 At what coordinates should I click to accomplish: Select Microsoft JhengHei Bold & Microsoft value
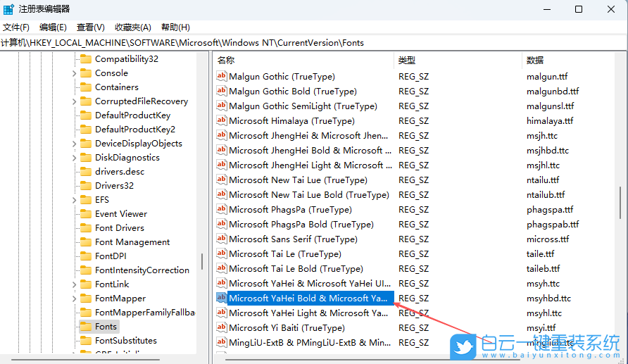[310, 151]
